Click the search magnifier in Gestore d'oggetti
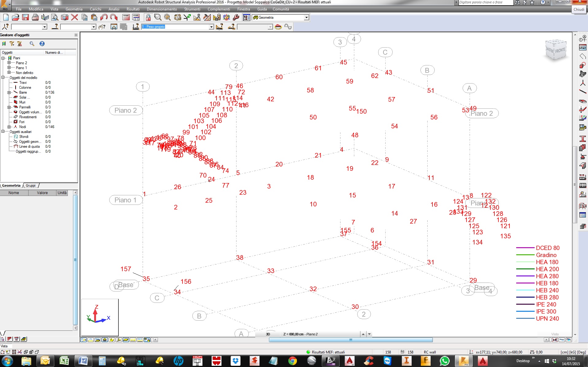Image resolution: width=588 pixels, height=367 pixels. (x=32, y=44)
